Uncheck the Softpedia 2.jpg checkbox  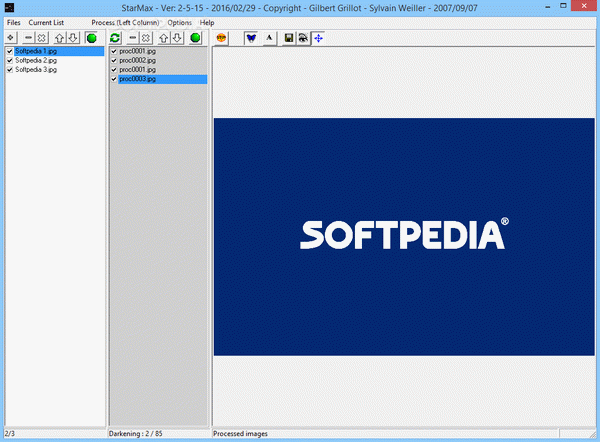(10, 60)
